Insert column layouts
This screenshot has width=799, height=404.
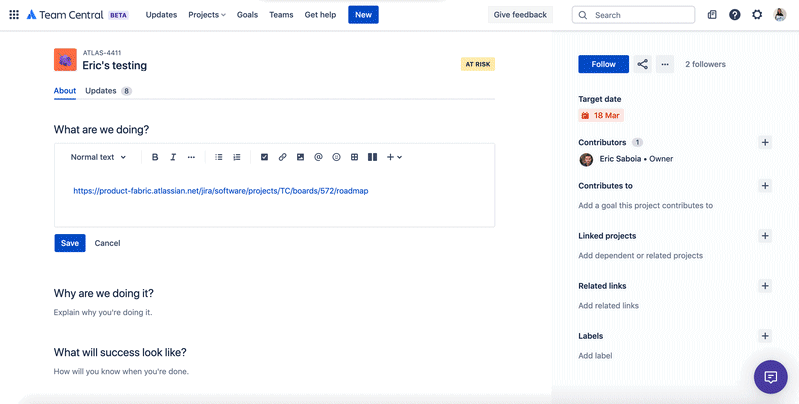372,157
